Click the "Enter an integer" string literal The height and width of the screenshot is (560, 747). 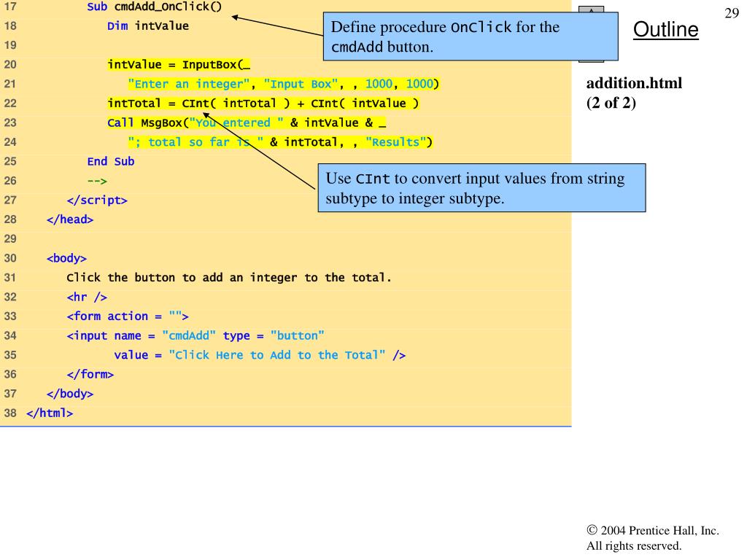[x=189, y=84]
